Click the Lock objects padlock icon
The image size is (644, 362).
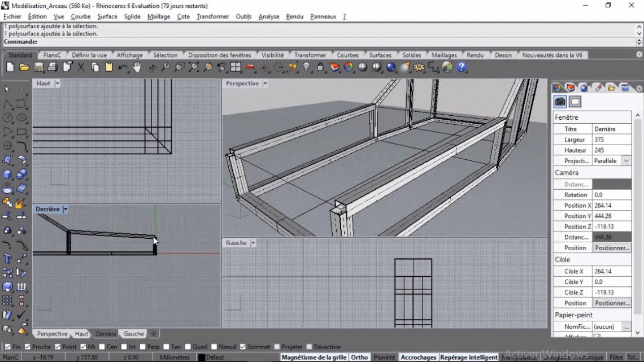click(x=320, y=67)
